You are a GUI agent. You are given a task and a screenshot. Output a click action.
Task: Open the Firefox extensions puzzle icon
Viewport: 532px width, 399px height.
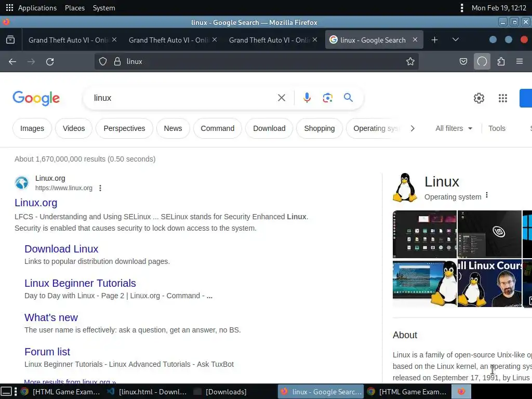(501, 61)
